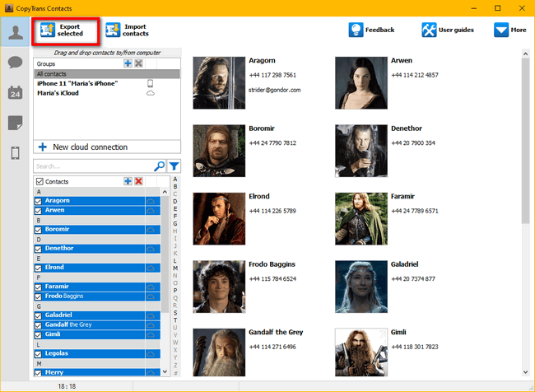
Task: Open the Calendar section icon
Action: (x=16, y=92)
